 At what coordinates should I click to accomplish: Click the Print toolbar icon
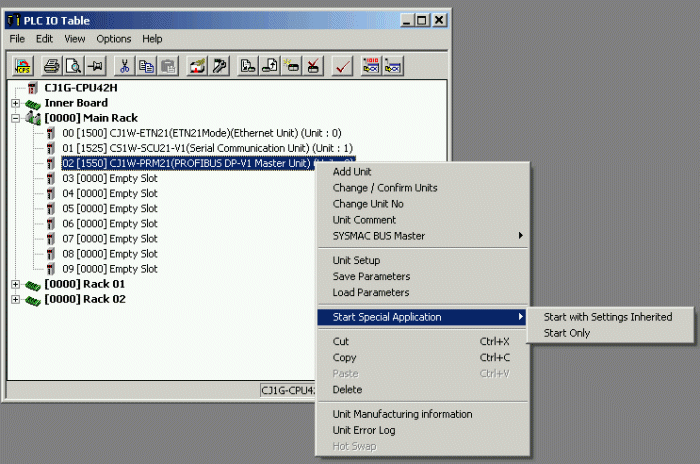[x=51, y=66]
